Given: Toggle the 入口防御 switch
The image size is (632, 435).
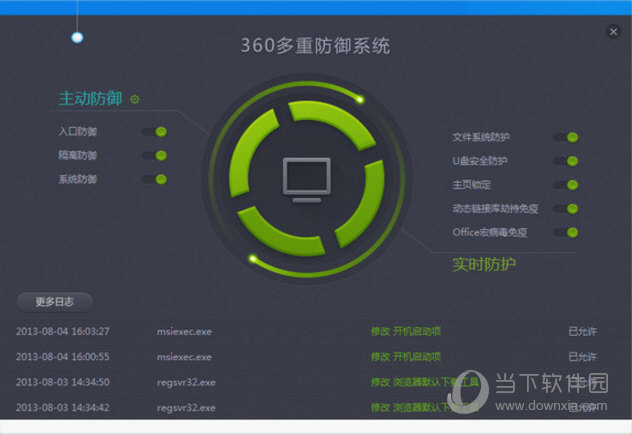Looking at the screenshot, I should [154, 131].
